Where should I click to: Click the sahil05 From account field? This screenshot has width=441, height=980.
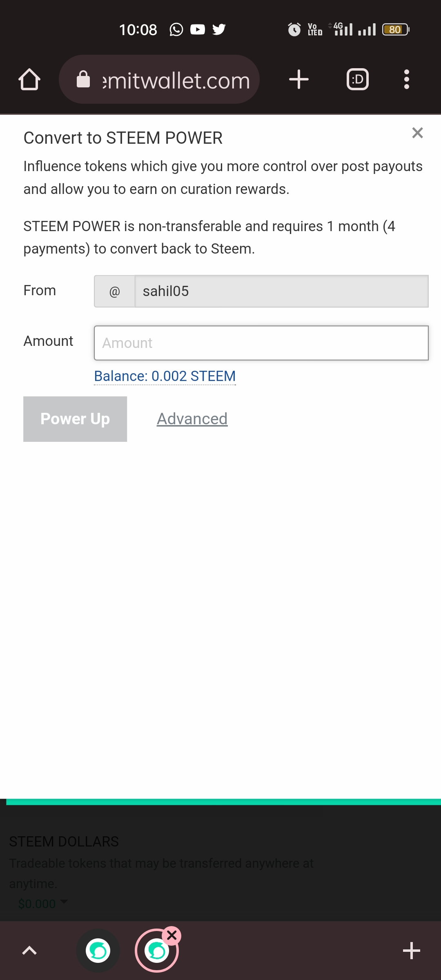[x=281, y=291]
